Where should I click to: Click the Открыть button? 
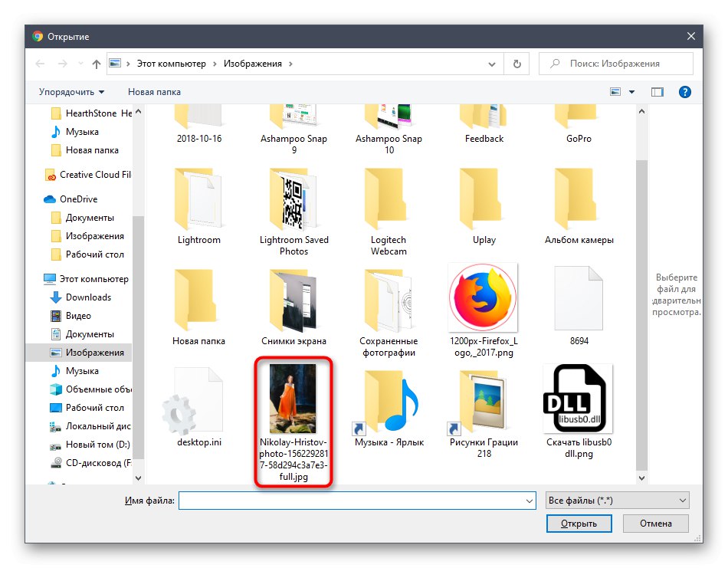pos(579,524)
